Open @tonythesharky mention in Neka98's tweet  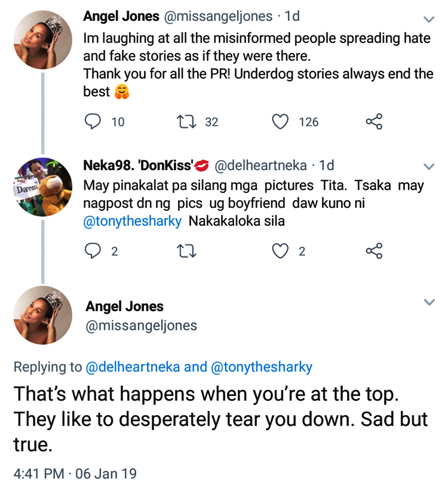[x=133, y=221]
